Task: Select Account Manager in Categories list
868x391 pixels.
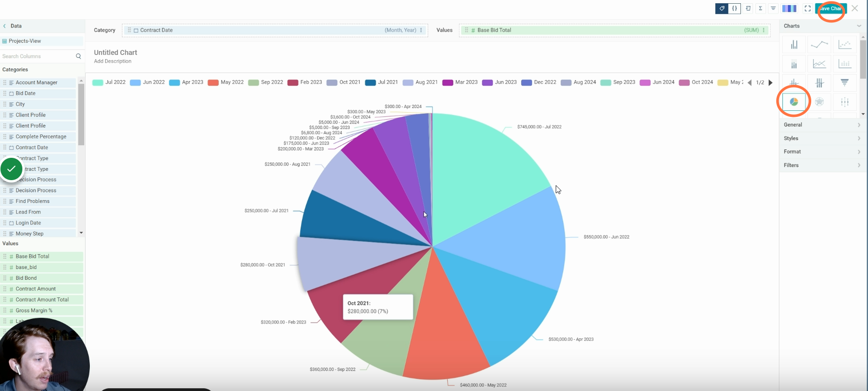Action: click(x=38, y=82)
